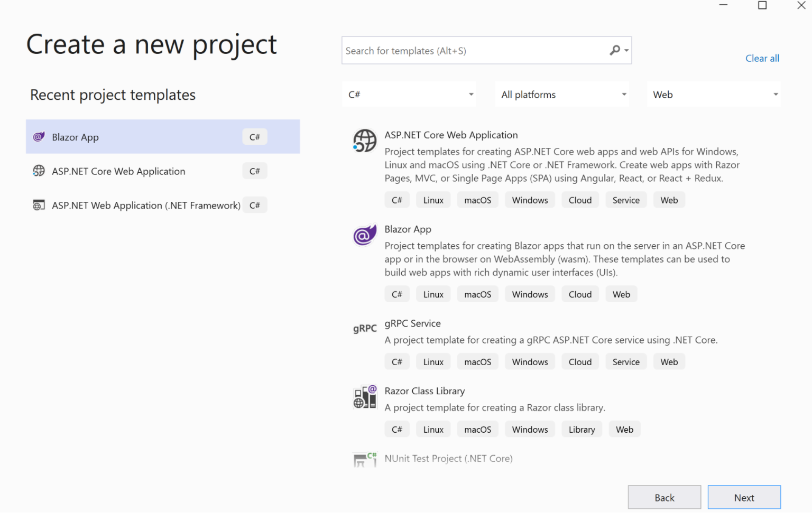Image resolution: width=812 pixels, height=521 pixels.
Task: Click the NUnit Test Project icon
Action: point(365,459)
